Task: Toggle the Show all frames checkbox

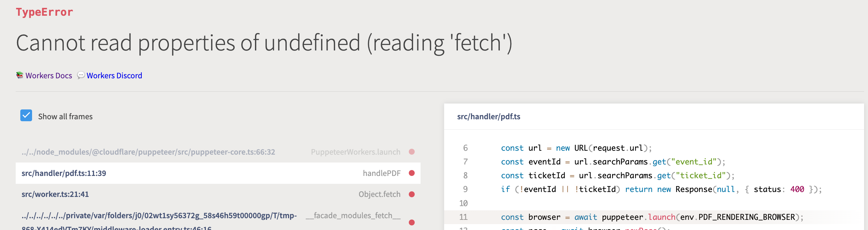Action: [26, 116]
